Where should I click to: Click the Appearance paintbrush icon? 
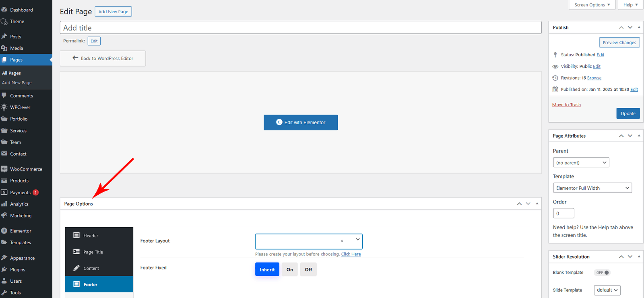(4, 258)
